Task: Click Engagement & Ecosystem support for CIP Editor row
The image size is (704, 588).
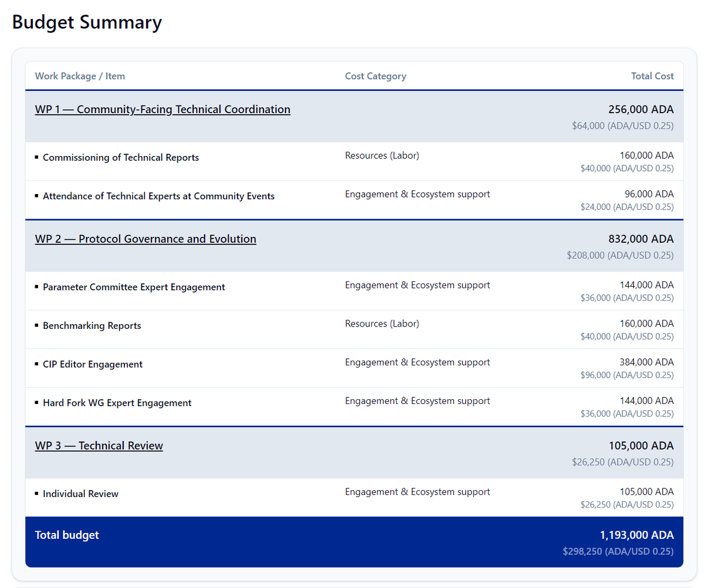Action: tap(418, 362)
